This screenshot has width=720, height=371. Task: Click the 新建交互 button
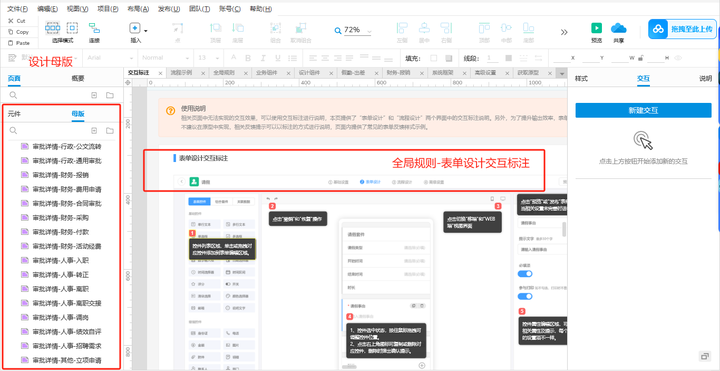(x=643, y=110)
